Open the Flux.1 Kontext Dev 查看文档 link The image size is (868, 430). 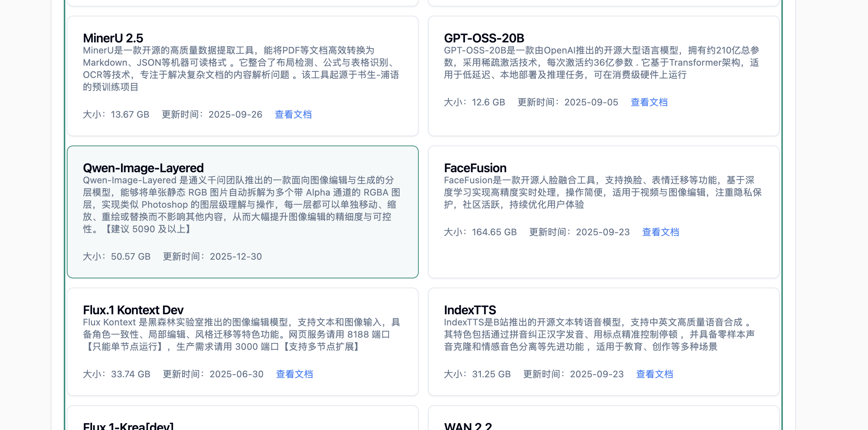click(294, 374)
